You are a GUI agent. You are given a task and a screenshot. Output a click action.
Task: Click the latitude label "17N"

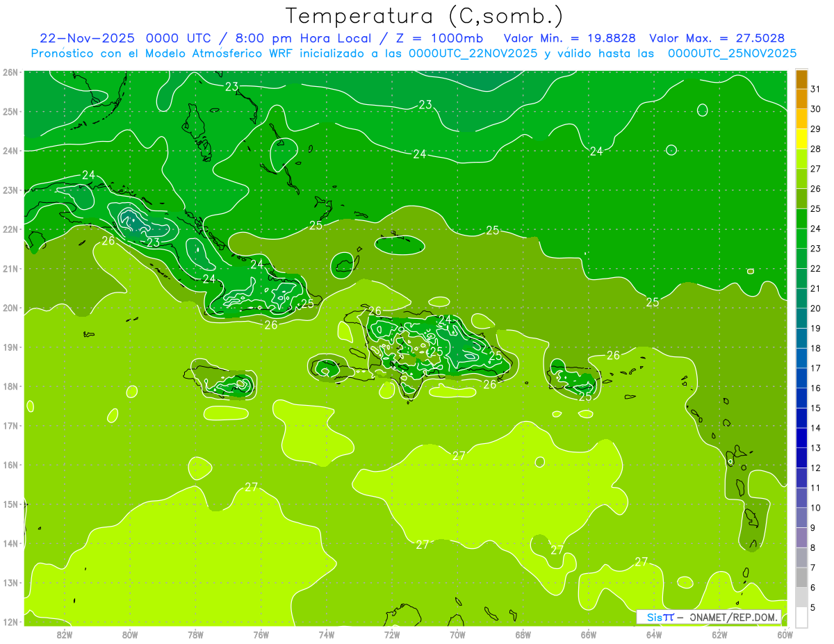coord(10,426)
